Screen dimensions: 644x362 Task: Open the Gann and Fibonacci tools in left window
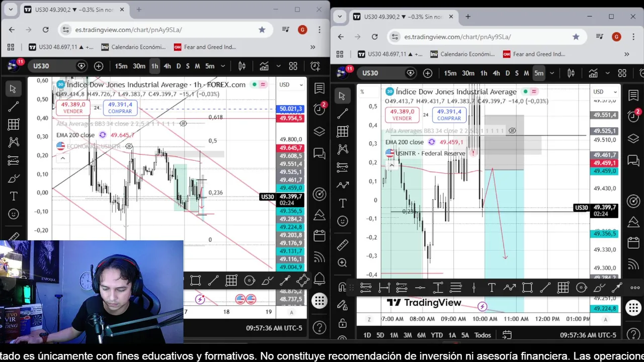(13, 125)
